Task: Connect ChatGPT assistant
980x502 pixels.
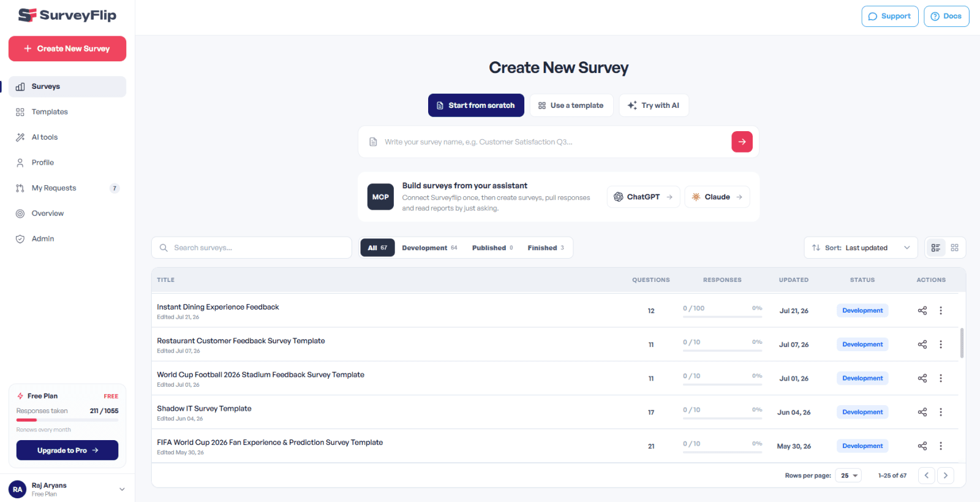Action: 643,197
